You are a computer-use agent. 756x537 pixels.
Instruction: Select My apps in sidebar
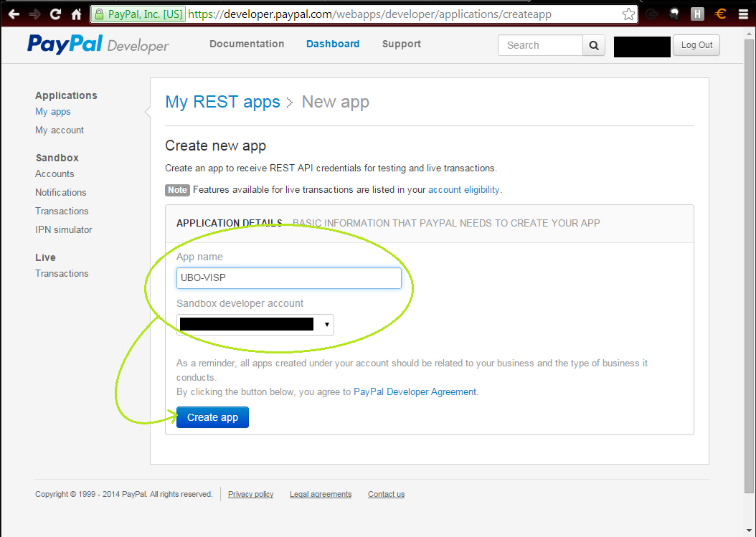[53, 112]
